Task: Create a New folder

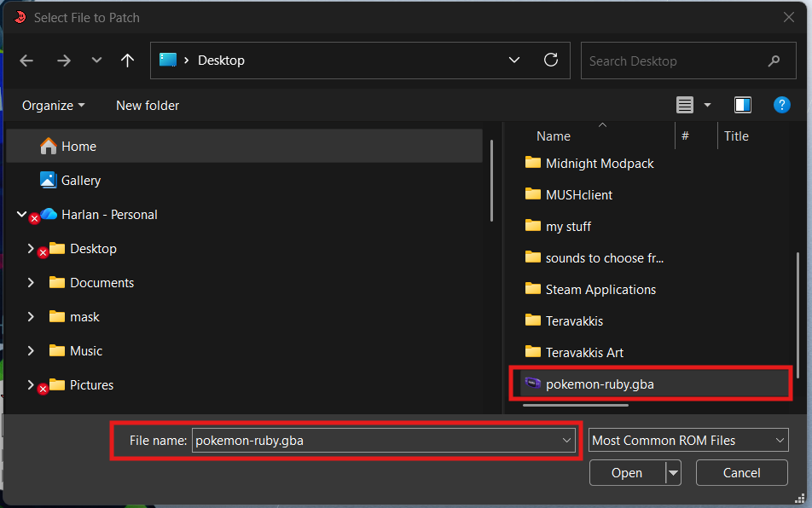Action: 148,106
